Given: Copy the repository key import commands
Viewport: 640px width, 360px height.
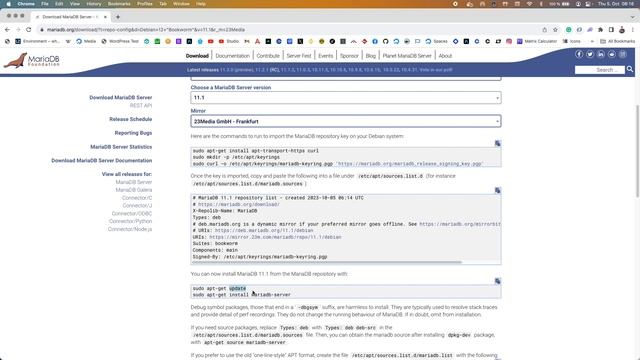Looking at the screenshot, I should (x=497, y=143).
